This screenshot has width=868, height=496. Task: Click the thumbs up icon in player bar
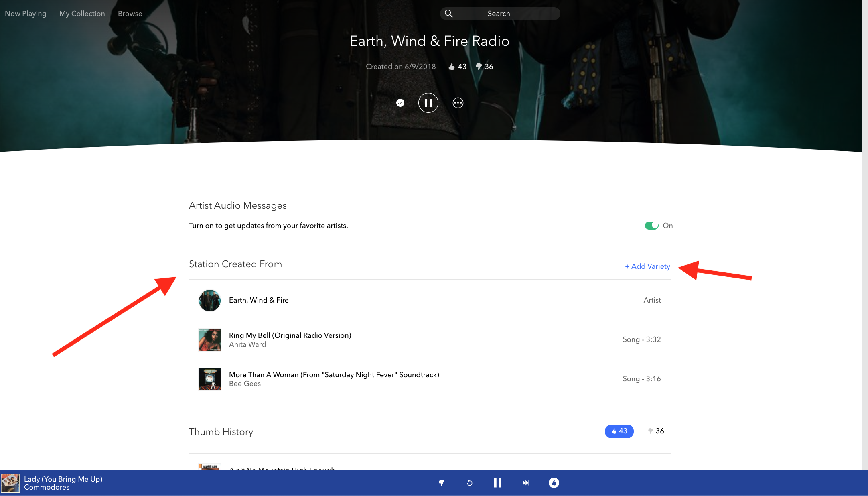[554, 483]
